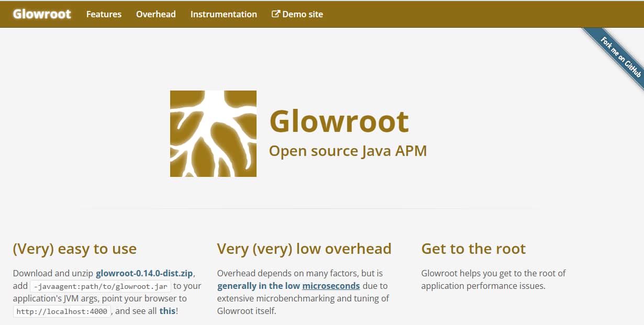Click the 'Very (very) low overhead' heading
644x325 pixels.
[304, 249]
